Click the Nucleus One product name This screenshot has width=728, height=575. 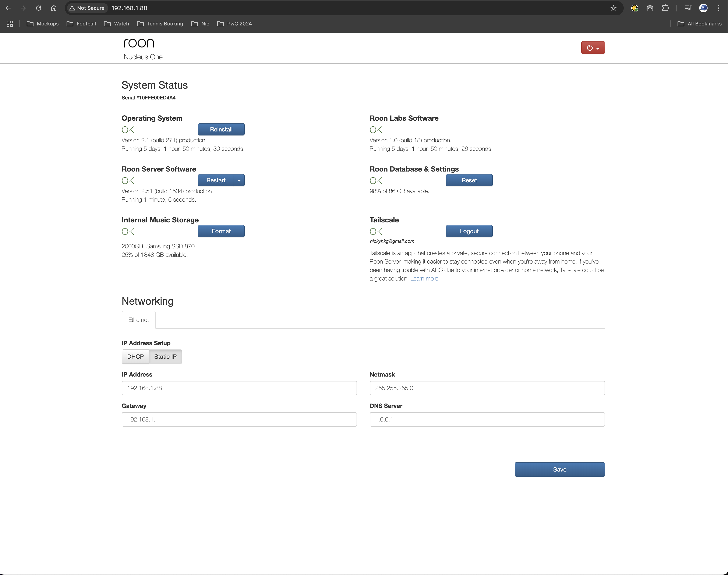coord(143,57)
